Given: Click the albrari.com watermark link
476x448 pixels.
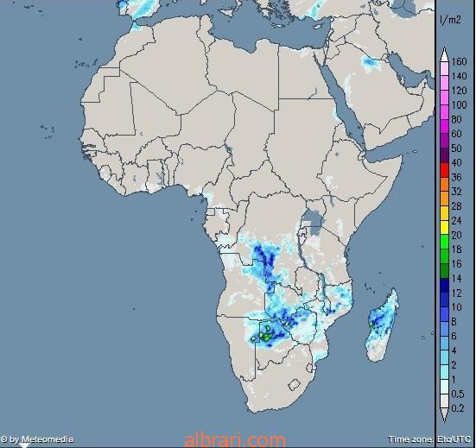Looking at the screenshot, I should (x=235, y=440).
